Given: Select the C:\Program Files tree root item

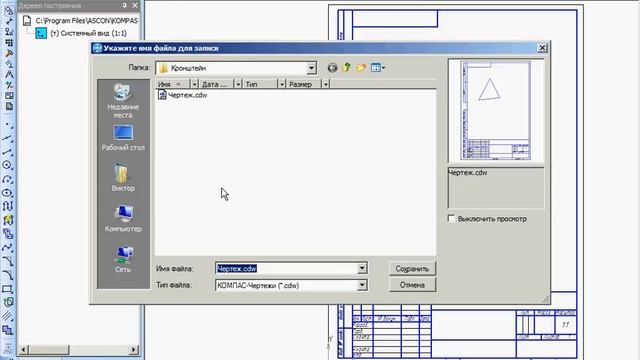Looking at the screenshot, I should pyautogui.click(x=80, y=20).
